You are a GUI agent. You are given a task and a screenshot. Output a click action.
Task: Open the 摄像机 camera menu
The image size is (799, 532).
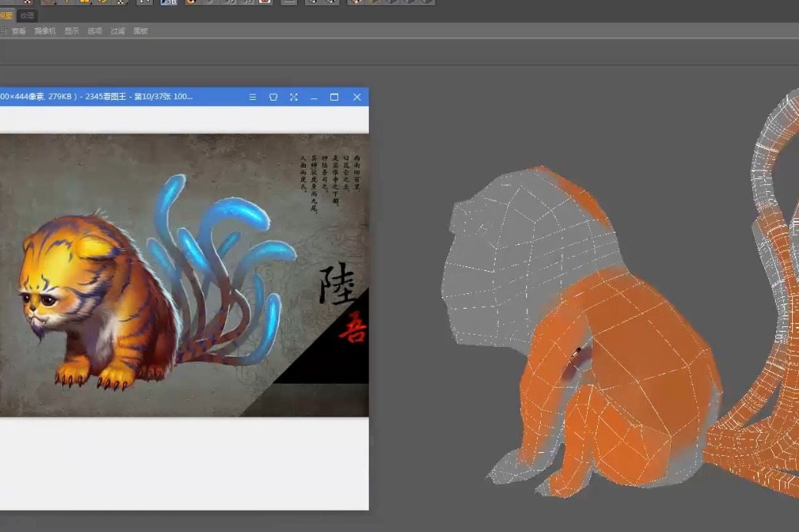[44, 31]
